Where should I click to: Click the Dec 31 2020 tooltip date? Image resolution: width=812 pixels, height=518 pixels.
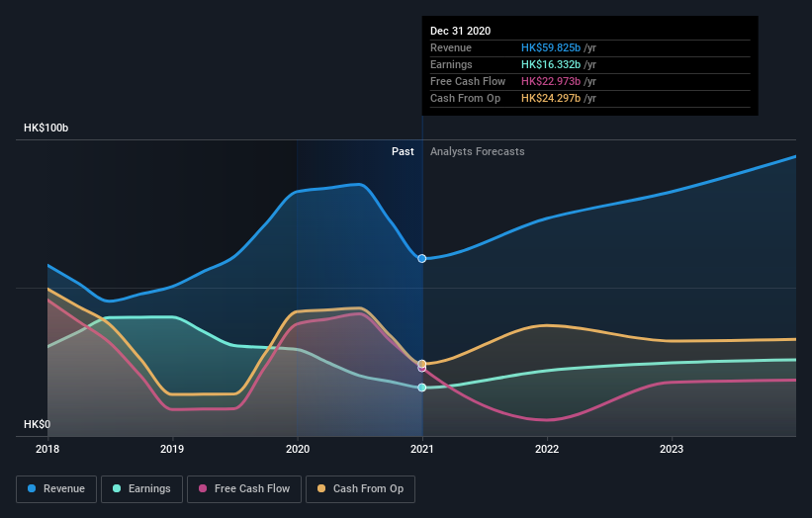(x=460, y=31)
